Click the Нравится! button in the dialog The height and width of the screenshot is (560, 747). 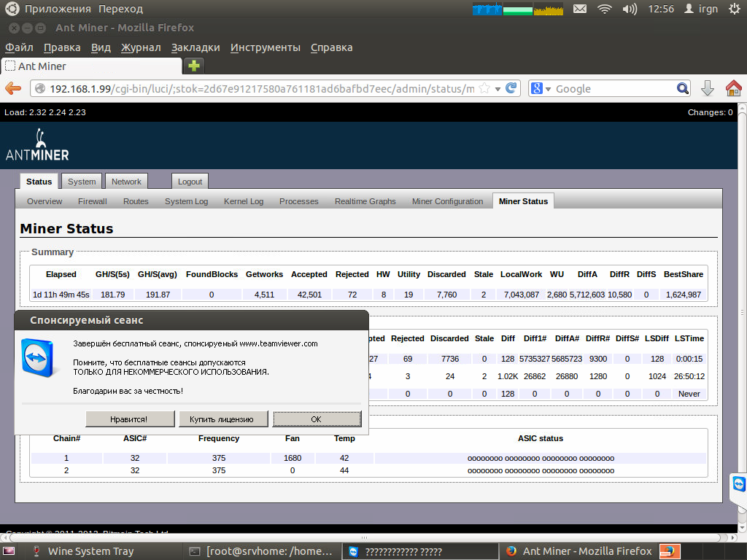130,419
